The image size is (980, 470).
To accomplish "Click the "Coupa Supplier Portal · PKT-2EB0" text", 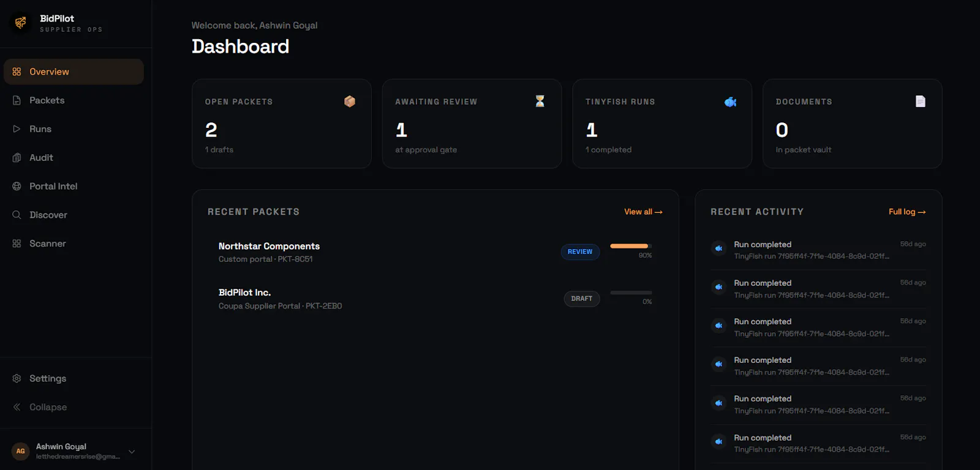I will (280, 306).
